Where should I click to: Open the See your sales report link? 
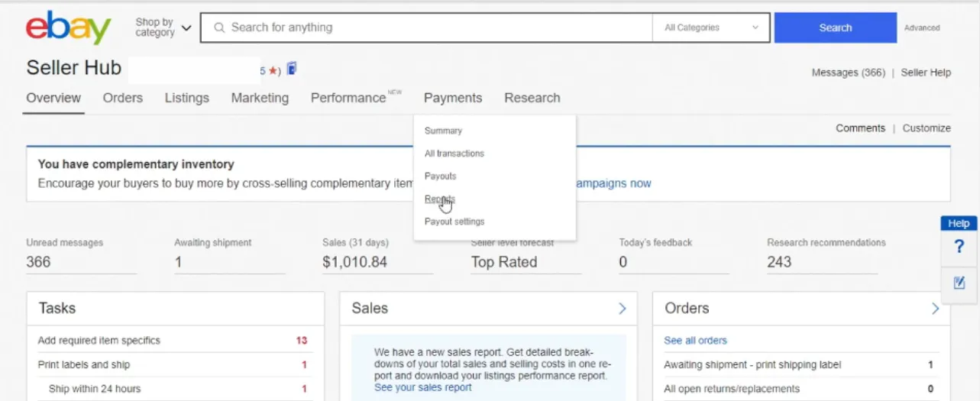point(422,387)
